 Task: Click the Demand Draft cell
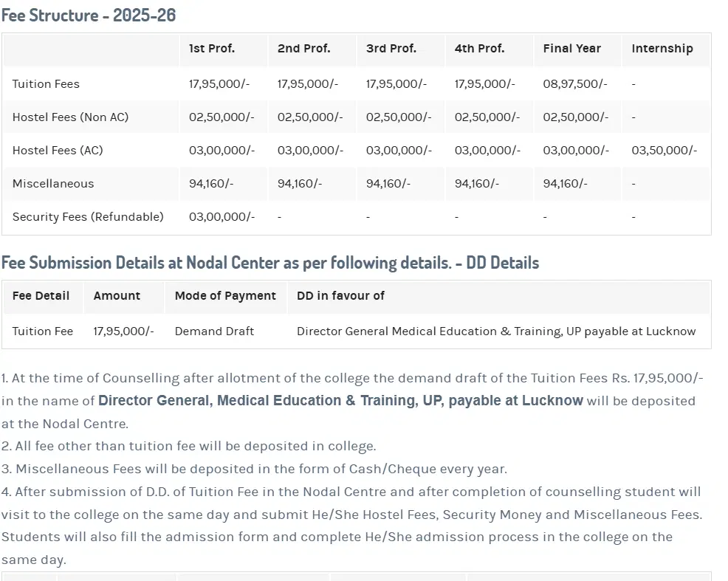tap(214, 331)
